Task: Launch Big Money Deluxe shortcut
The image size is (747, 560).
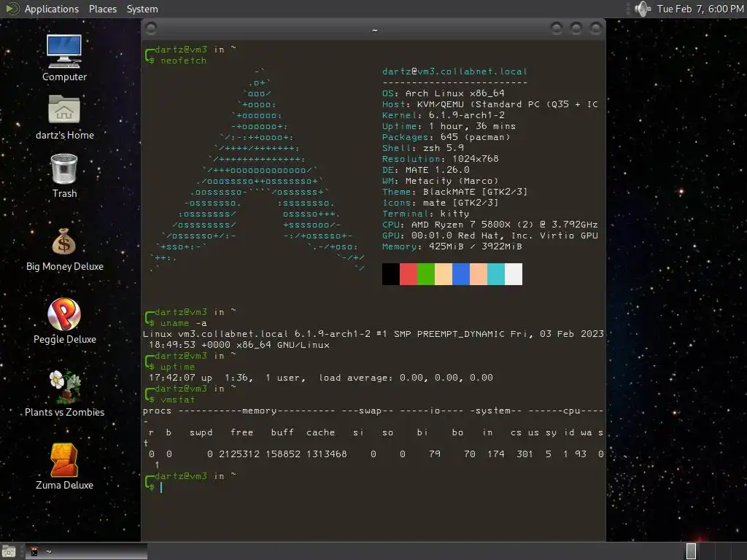Action: tap(64, 249)
